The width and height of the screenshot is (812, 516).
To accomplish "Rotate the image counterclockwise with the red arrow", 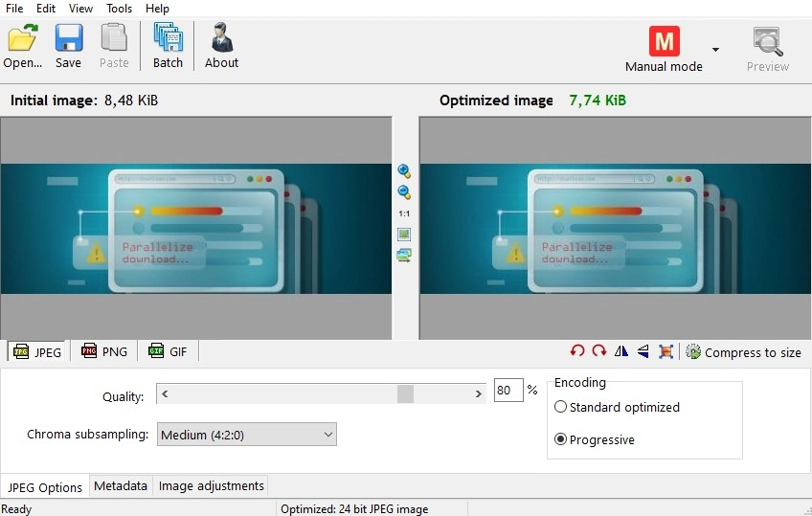I will pos(576,351).
